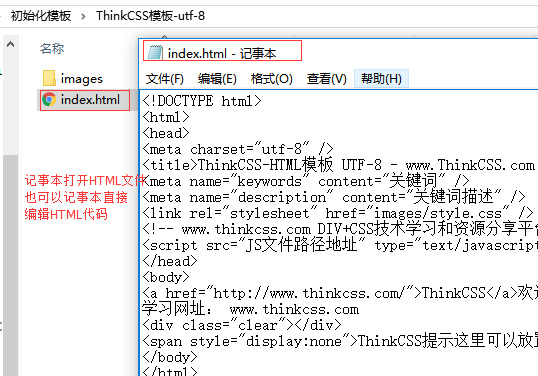
Task: Open the 格式(O) menu in Notepad
Action: click(x=271, y=79)
